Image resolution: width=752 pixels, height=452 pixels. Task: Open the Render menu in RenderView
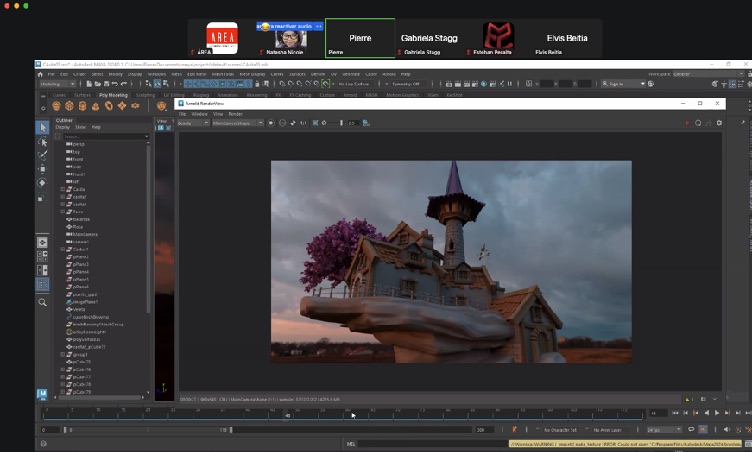[x=235, y=114]
